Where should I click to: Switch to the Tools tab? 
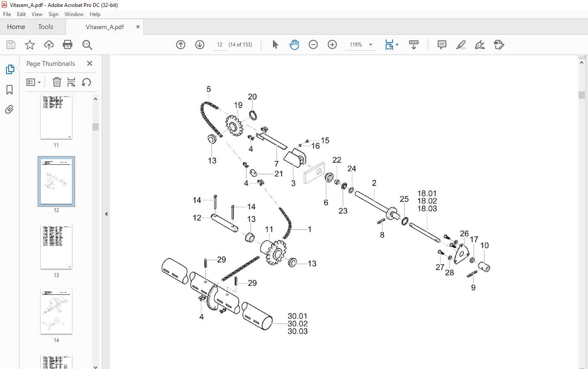tap(45, 26)
